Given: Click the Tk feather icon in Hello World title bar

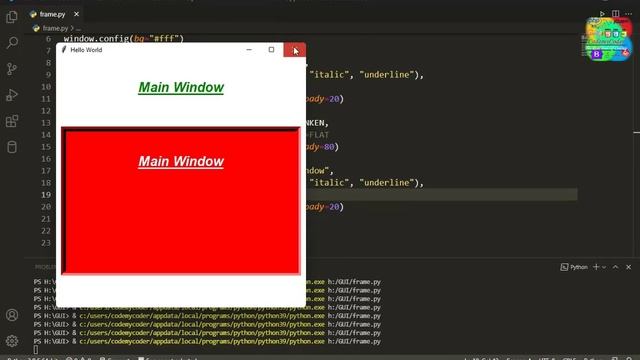Looking at the screenshot, I should click(64, 50).
